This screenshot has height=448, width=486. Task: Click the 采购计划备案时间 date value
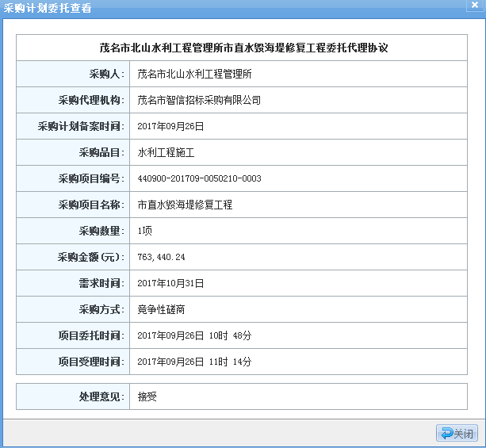170,127
